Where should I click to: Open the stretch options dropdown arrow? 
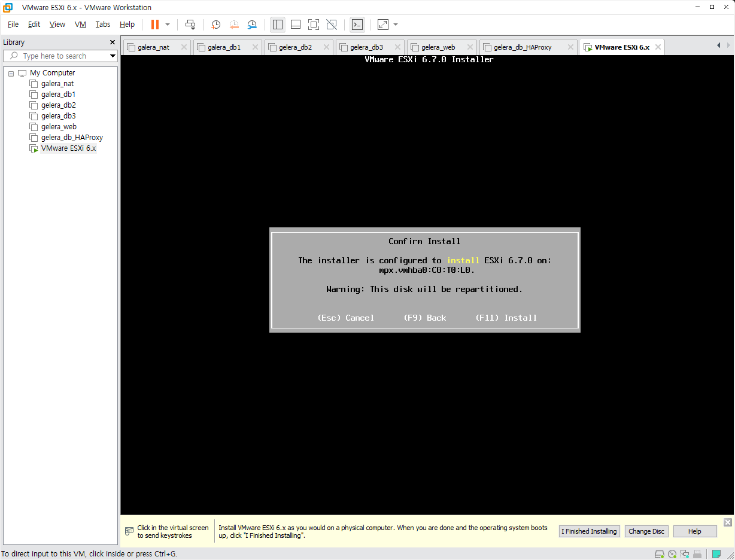(396, 25)
